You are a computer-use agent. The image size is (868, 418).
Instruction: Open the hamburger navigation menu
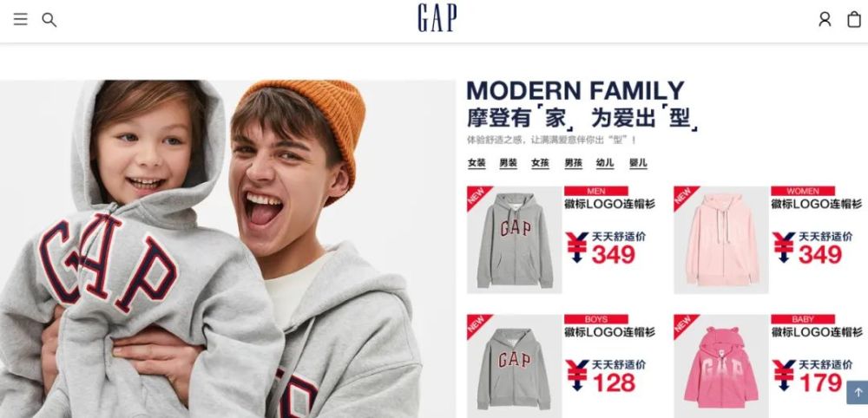click(21, 19)
